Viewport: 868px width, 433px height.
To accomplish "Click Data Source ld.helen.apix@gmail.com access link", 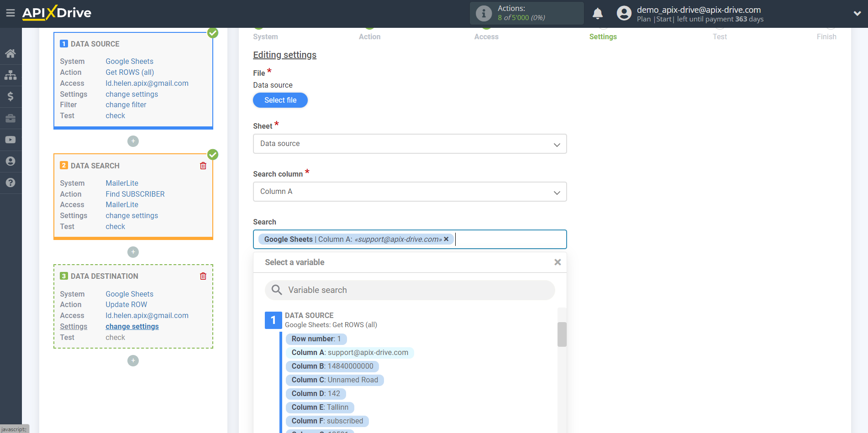I will click(147, 83).
